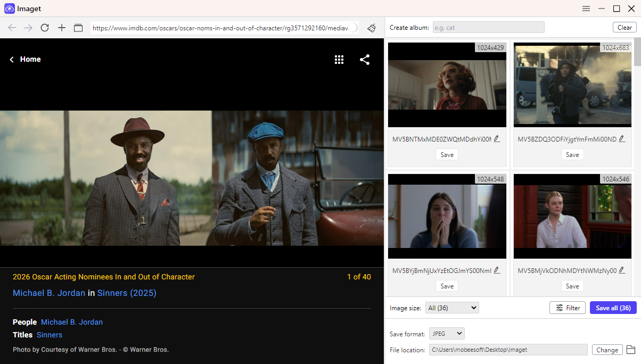Open the Save format dropdown showing JPEG

coord(446,333)
